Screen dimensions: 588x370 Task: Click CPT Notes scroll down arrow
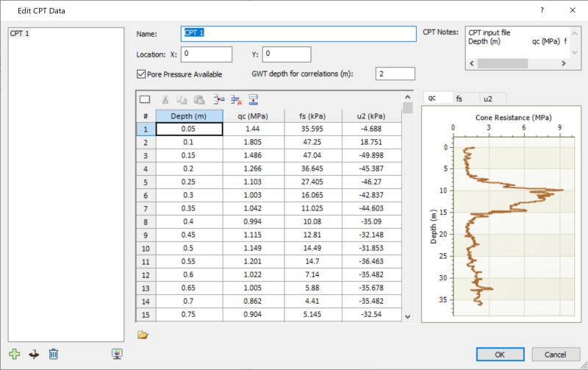575,52
